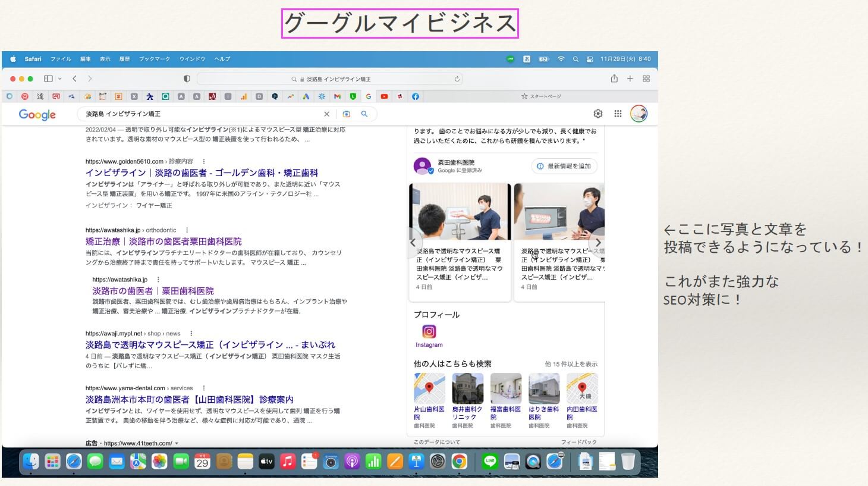Open more options for yama-dental.com result

point(203,388)
